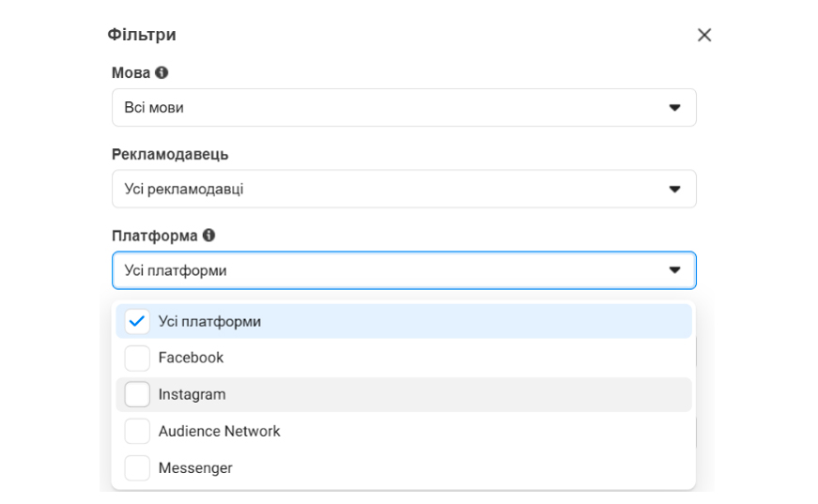Click the Фільтри heading text
The image size is (818, 504).
click(x=142, y=35)
